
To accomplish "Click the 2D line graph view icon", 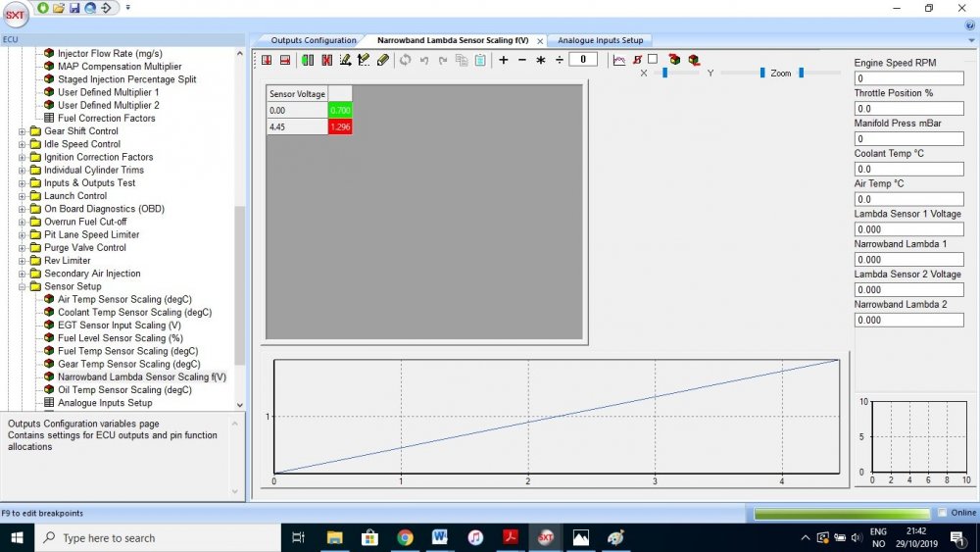I will pos(618,60).
